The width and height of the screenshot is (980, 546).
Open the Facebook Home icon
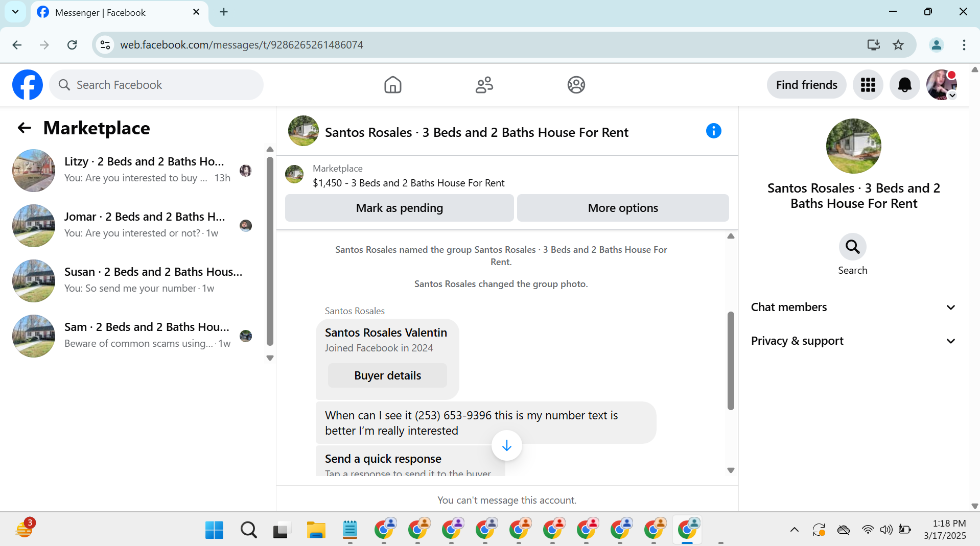393,85
